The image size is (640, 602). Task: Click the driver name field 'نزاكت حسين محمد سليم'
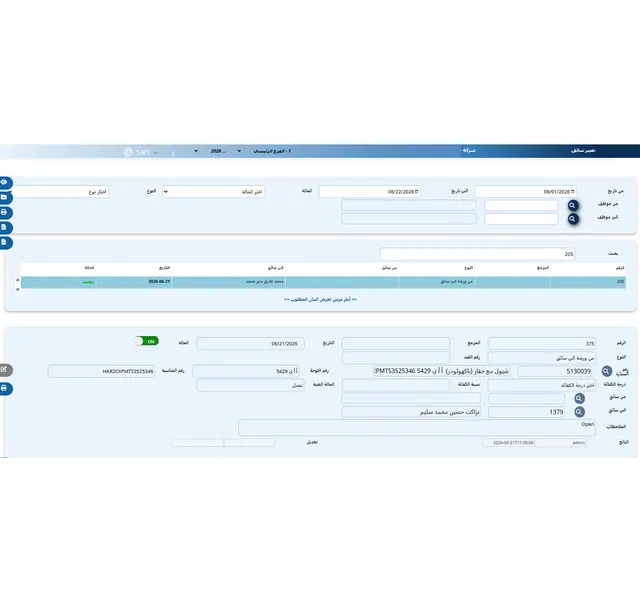(411, 412)
